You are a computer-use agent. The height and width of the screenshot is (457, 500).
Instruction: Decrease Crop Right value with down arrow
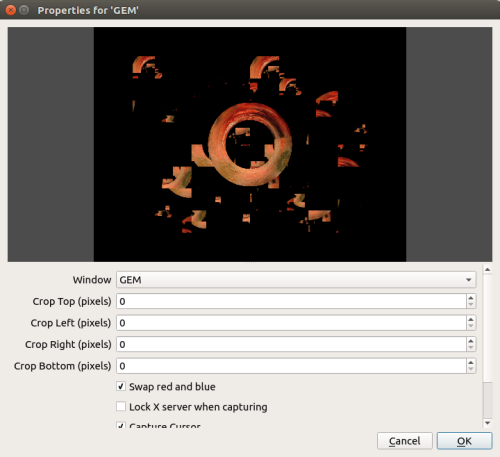click(471, 348)
